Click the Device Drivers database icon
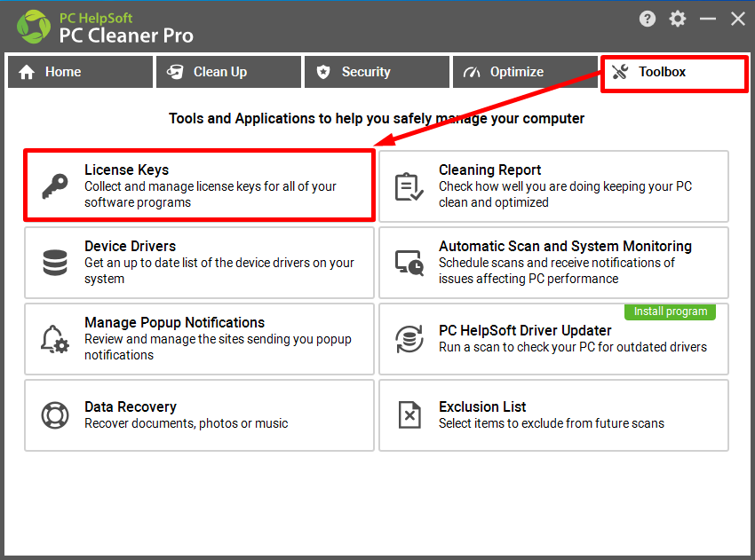This screenshot has width=755, height=560. tap(55, 263)
